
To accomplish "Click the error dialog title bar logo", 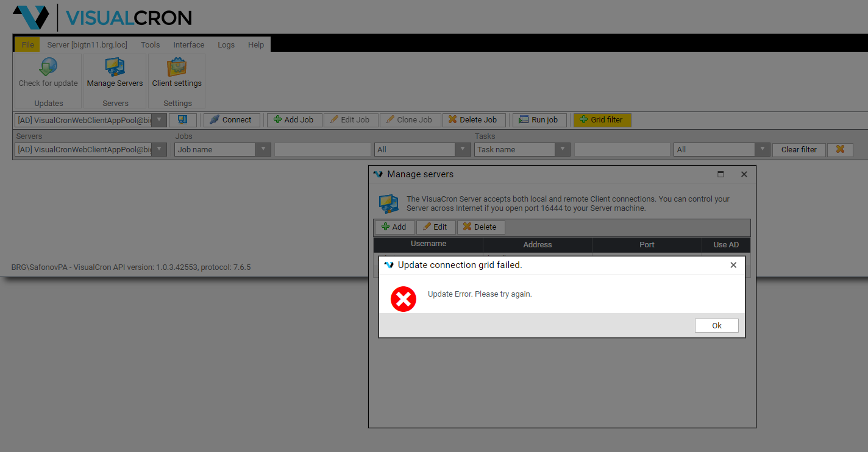I will (389, 265).
